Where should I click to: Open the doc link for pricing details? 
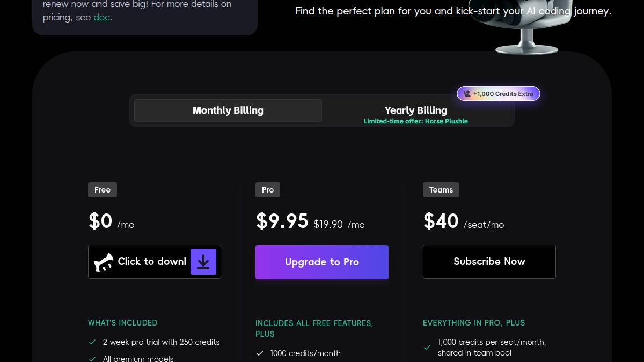click(x=102, y=17)
